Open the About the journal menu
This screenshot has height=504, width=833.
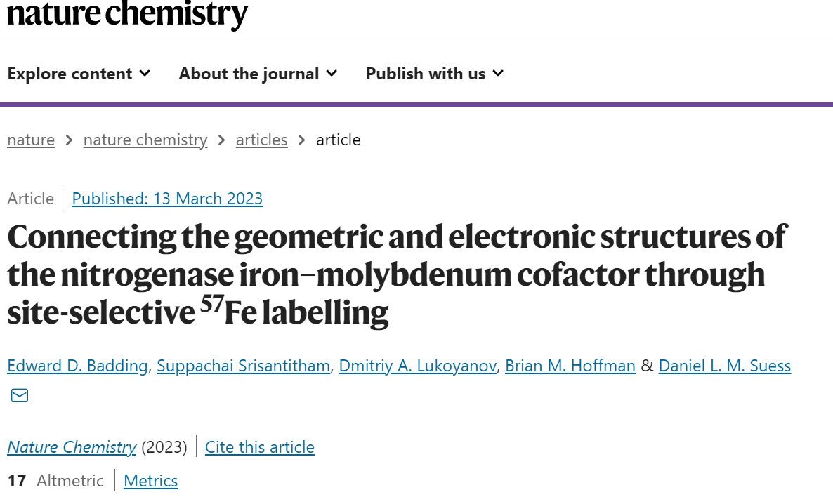pyautogui.click(x=258, y=73)
